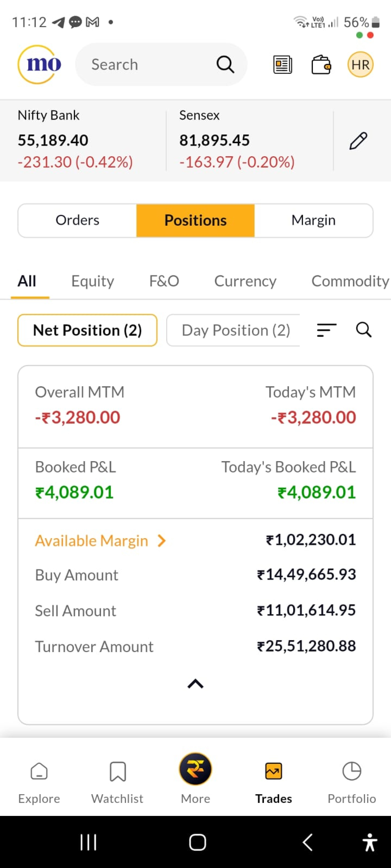The image size is (391, 868).
Task: Open the positions sort/filter icon
Action: point(326,330)
